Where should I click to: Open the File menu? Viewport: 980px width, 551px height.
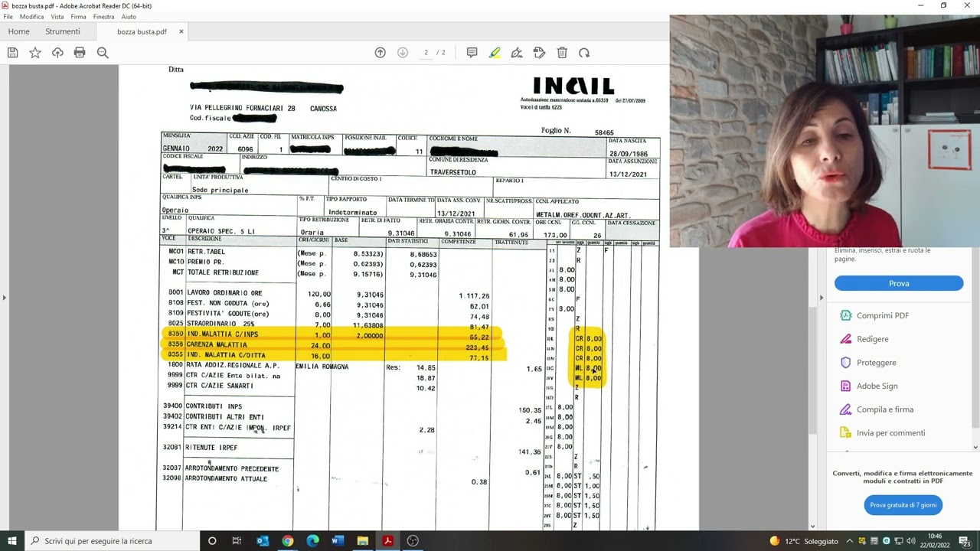click(x=8, y=17)
